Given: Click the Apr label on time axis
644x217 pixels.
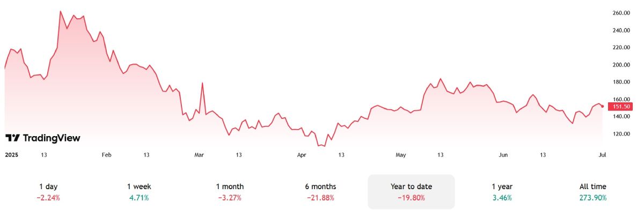Looking at the screenshot, I should click(x=302, y=155).
